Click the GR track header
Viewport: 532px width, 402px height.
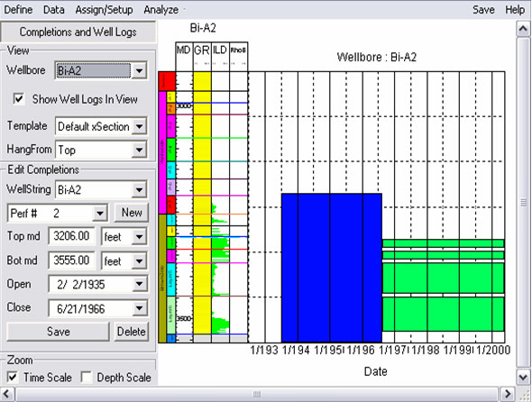pyautogui.click(x=202, y=56)
